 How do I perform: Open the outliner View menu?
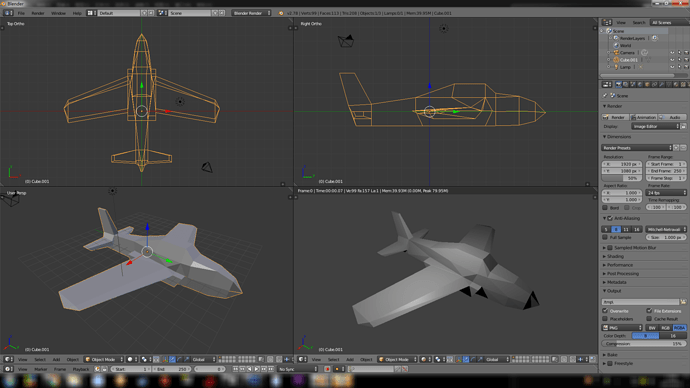point(621,22)
